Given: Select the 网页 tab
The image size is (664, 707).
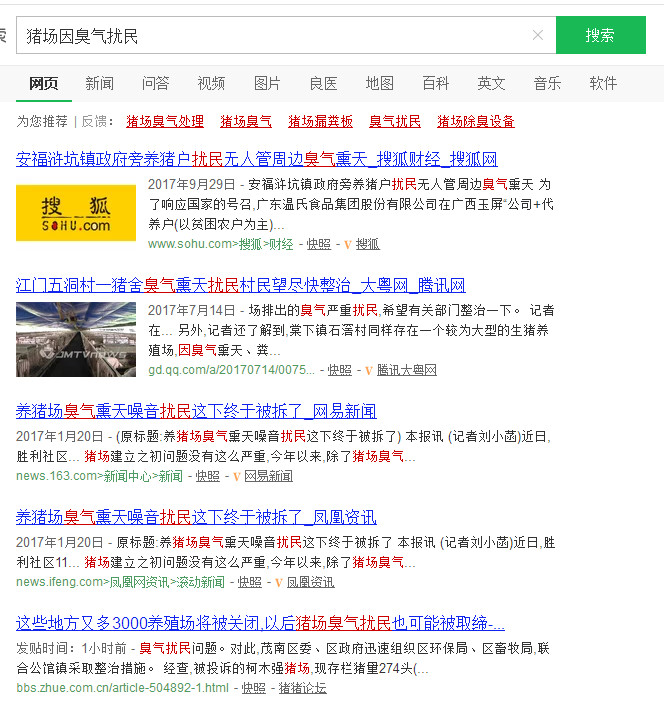Looking at the screenshot, I should click(44, 83).
